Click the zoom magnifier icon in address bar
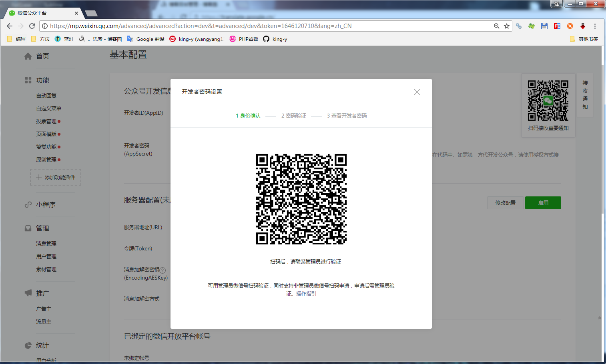This screenshot has width=606, height=364. tap(496, 26)
